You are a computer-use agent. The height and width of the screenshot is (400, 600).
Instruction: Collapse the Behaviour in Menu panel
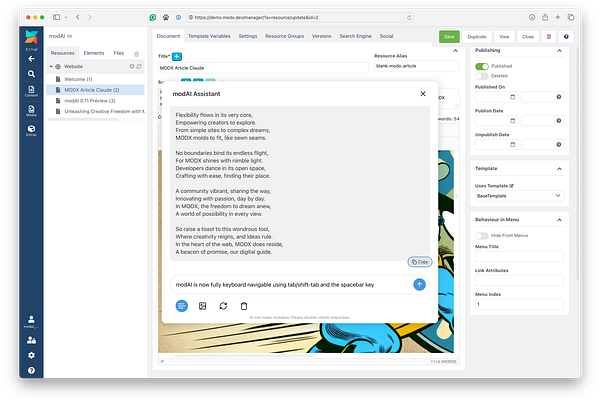(559, 220)
